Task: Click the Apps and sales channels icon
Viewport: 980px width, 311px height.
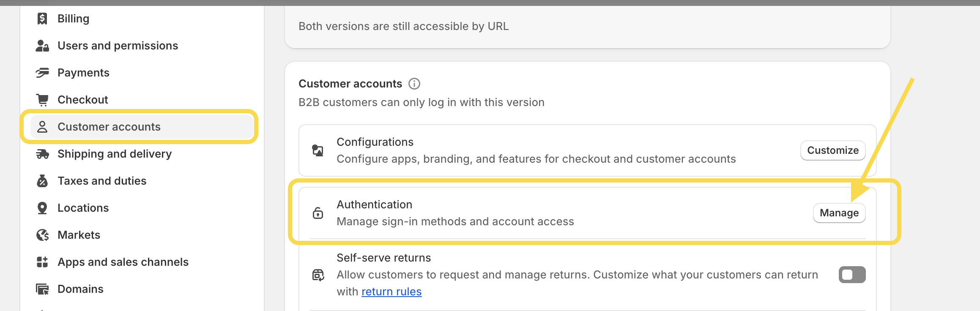Action: [x=42, y=262]
